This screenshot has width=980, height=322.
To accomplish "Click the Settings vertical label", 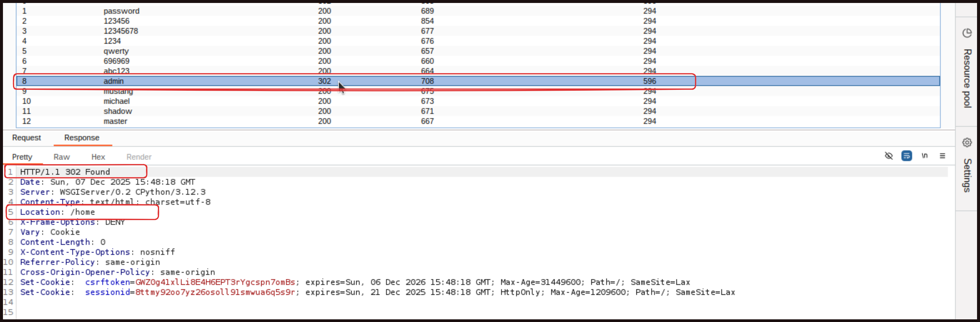I will click(967, 175).
